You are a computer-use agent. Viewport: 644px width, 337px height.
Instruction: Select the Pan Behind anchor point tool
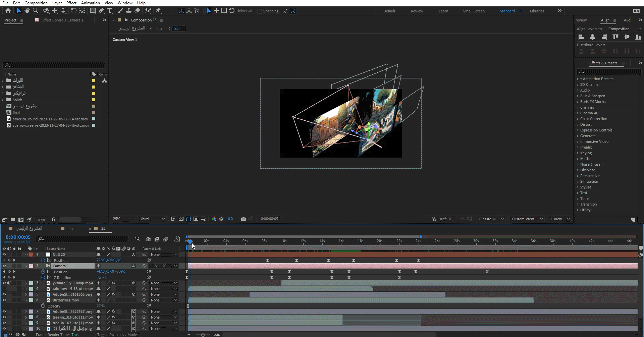pyautogui.click(x=82, y=11)
